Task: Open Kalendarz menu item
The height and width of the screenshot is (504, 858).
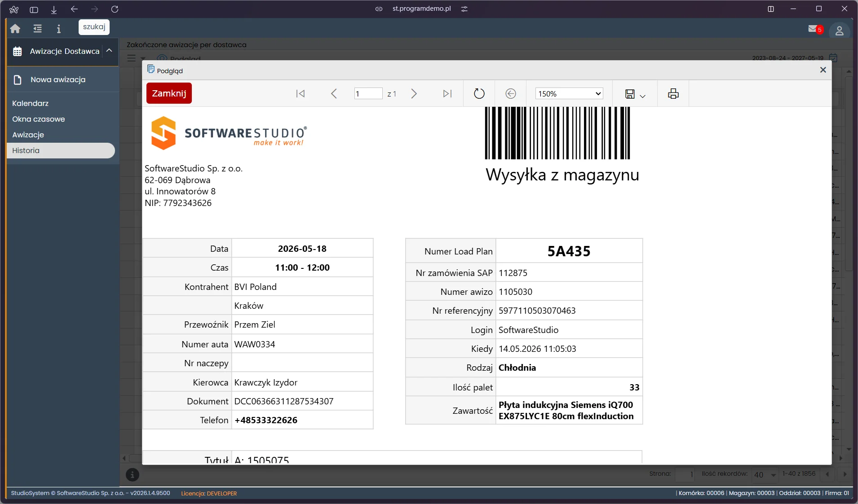Action: coord(30,103)
